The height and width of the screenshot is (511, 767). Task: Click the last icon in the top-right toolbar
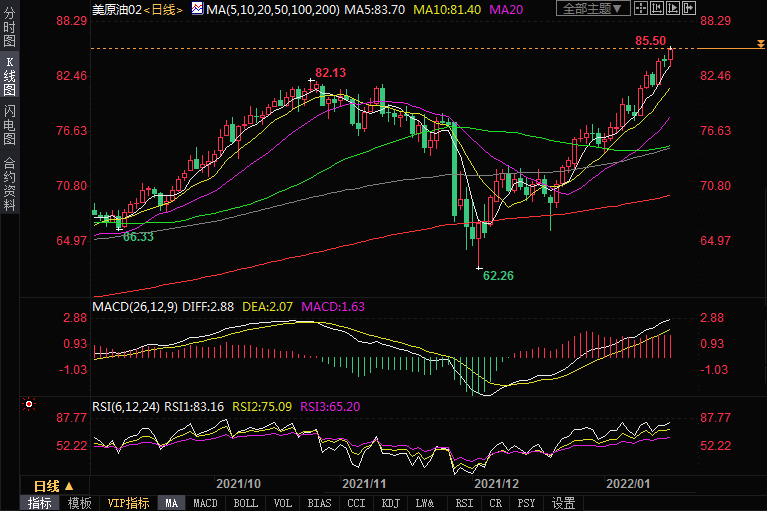[x=688, y=9]
